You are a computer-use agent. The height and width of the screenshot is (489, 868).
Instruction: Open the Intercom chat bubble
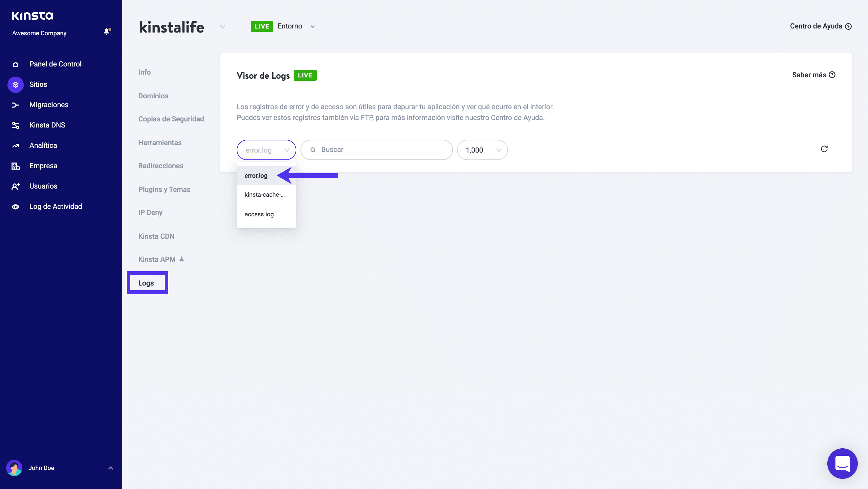tap(842, 463)
